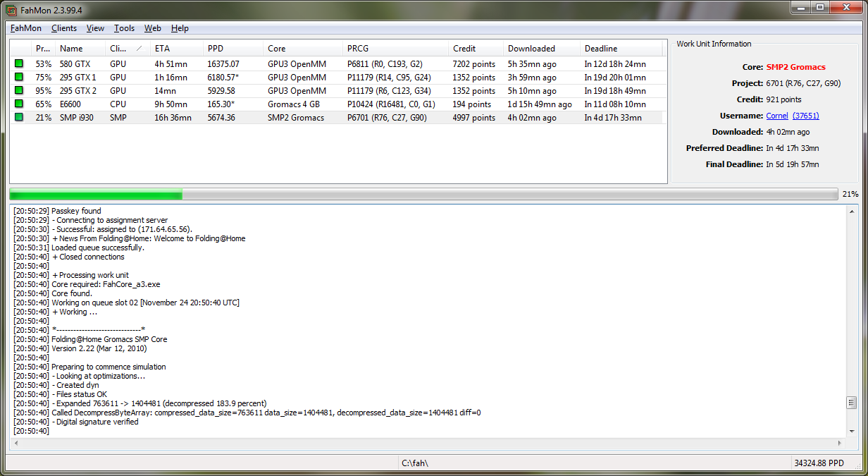Image resolution: width=868 pixels, height=476 pixels.
Task: Click the green status icon for 295 GTX 1
Action: tap(19, 78)
